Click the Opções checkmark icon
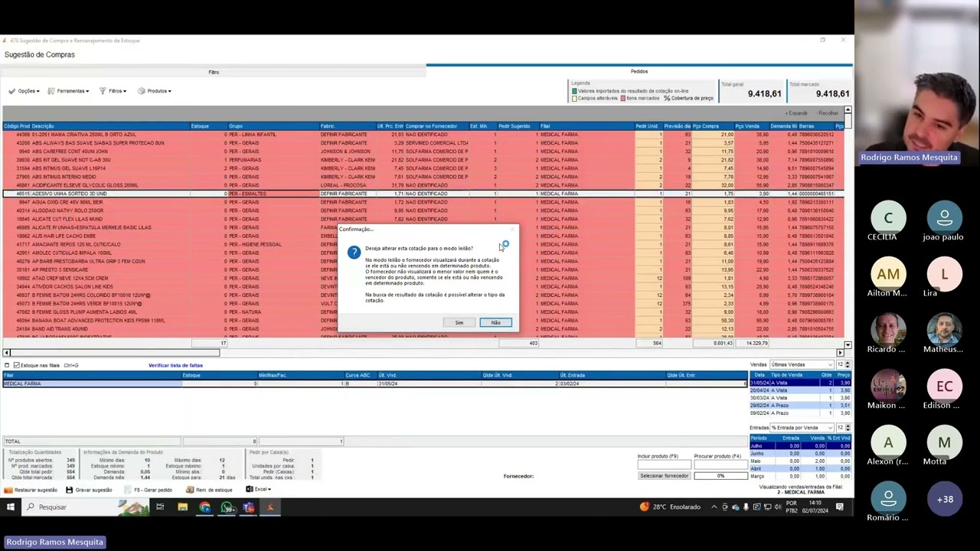 coord(11,91)
